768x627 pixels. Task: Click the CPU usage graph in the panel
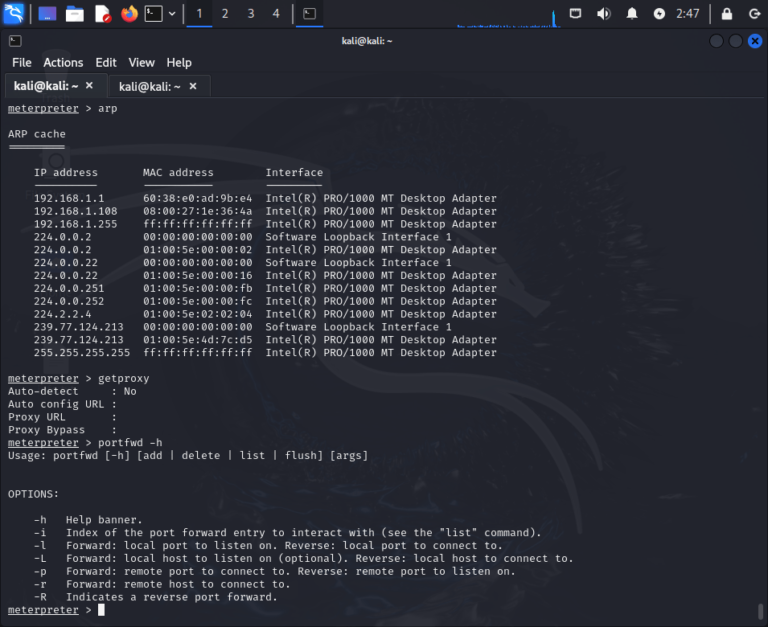click(508, 19)
